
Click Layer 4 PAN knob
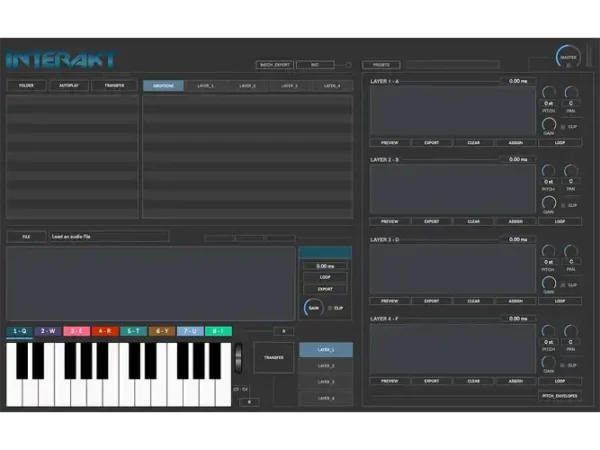(571, 331)
